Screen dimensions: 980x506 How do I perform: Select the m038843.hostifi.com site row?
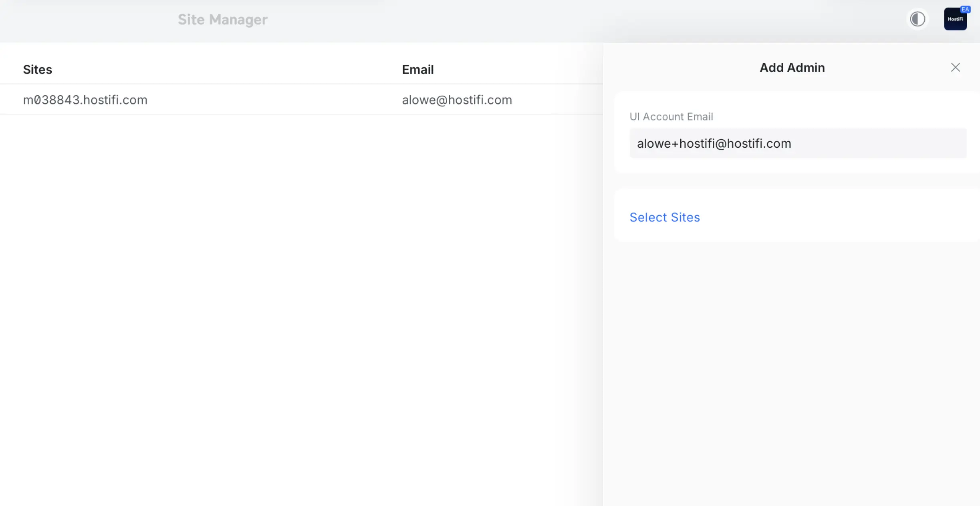(301, 99)
